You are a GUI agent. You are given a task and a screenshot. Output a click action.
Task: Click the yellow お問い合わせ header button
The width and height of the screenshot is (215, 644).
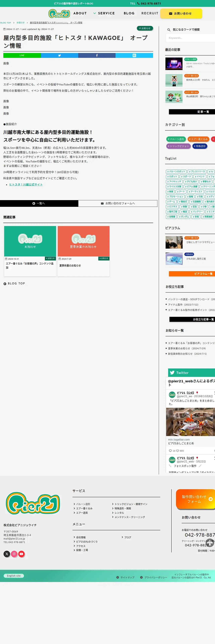(181, 14)
